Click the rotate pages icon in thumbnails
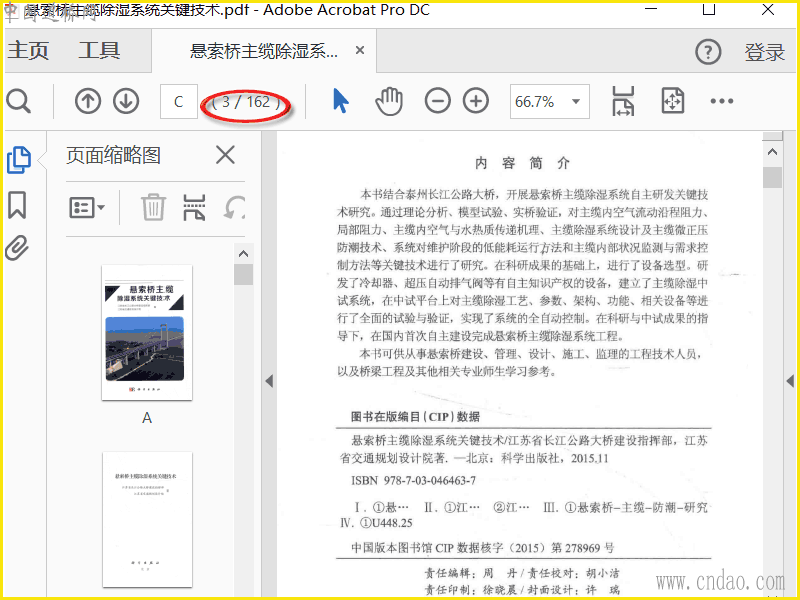 (234, 208)
